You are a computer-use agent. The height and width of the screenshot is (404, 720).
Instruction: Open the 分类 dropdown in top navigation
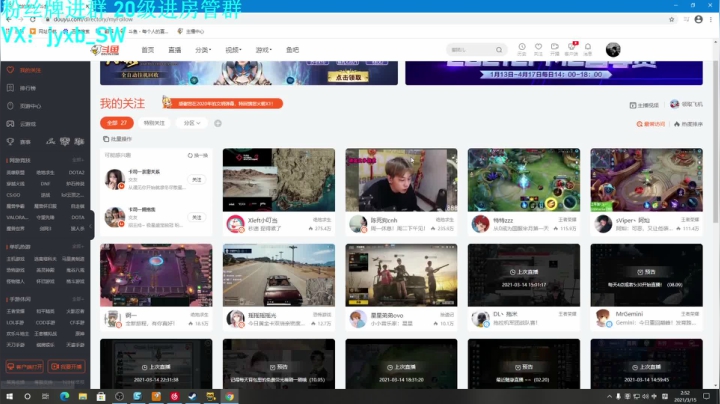pyautogui.click(x=203, y=50)
